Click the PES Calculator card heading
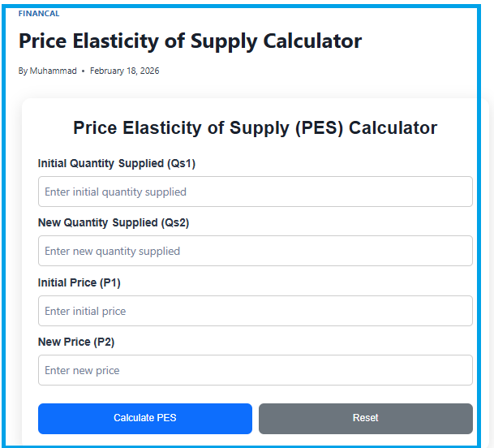Image resolution: width=494 pixels, height=448 pixels. coord(255,128)
